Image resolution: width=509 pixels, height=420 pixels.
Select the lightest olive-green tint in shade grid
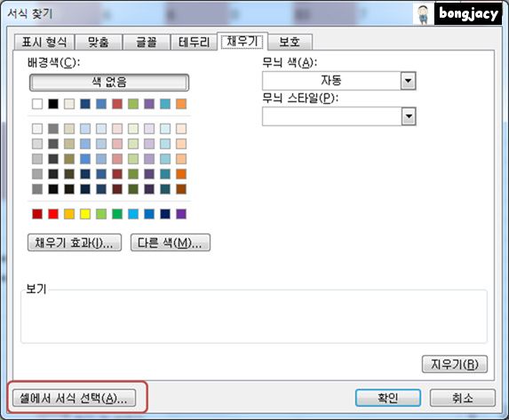[133, 129]
